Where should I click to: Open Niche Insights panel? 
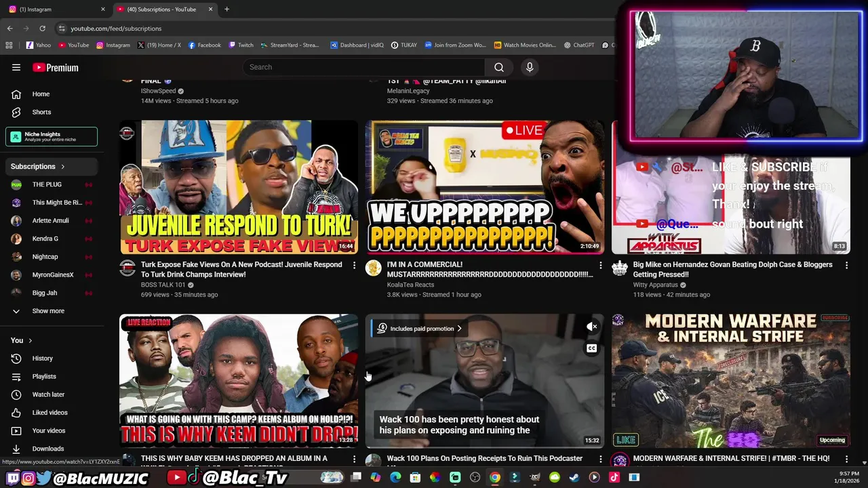point(52,136)
